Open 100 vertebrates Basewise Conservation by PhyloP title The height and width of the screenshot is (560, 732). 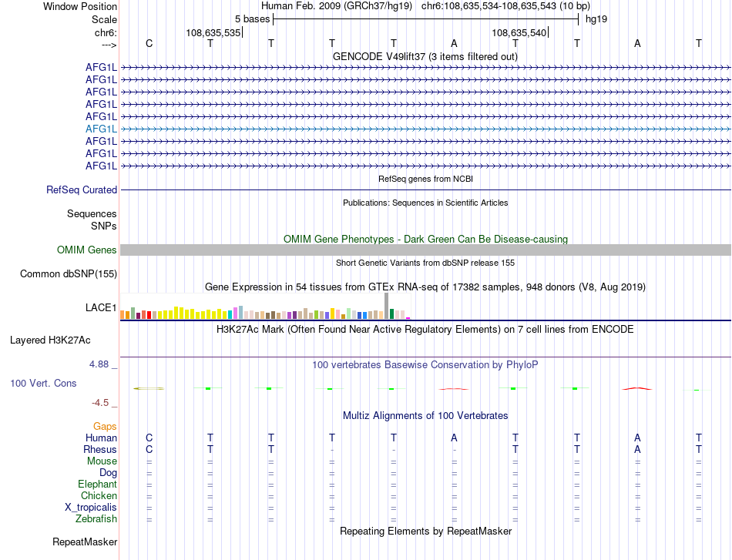425,365
